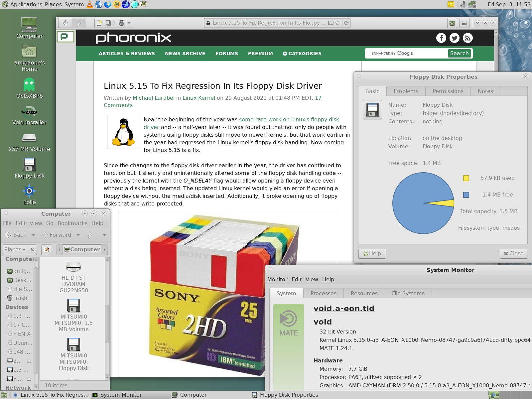
Task: Open the Michael Larabel author link
Action: coord(154,98)
